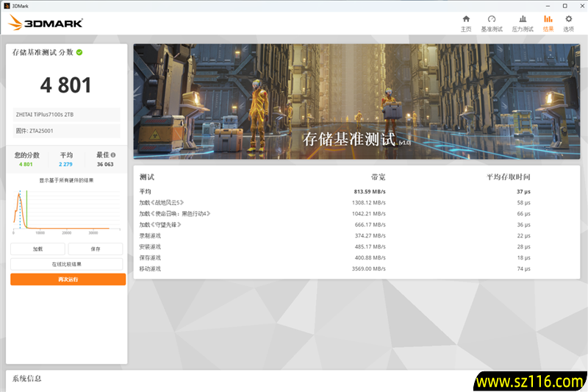Click bandwidth value 3569.00 MB/s
Screen dimensions: 588x392
point(369,269)
